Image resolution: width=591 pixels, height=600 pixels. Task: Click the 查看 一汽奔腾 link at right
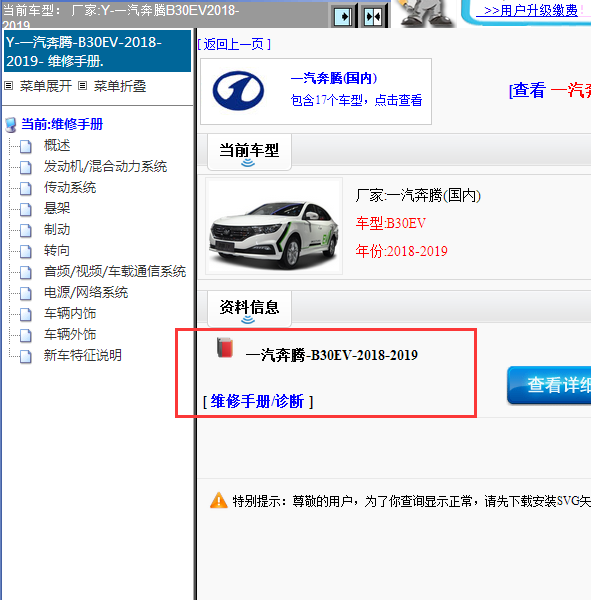pyautogui.click(x=550, y=90)
